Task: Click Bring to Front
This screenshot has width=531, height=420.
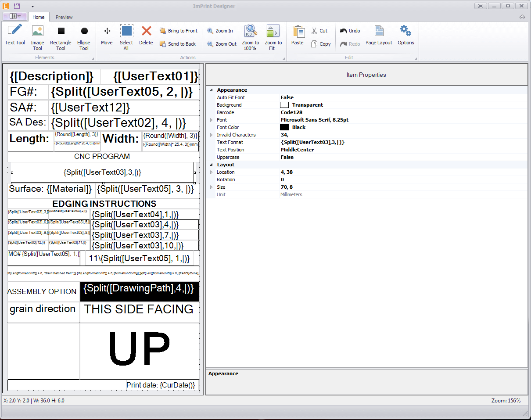Action: pyautogui.click(x=178, y=31)
